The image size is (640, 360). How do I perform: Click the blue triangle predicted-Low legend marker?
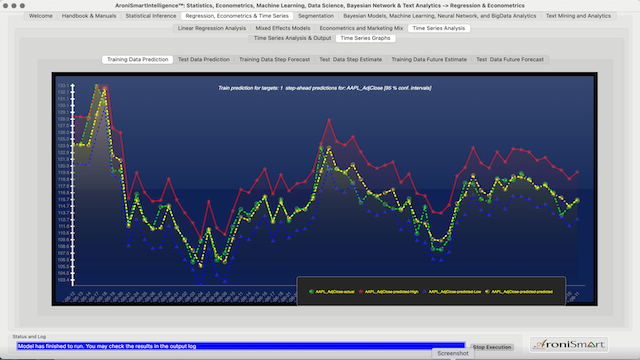tap(424, 291)
